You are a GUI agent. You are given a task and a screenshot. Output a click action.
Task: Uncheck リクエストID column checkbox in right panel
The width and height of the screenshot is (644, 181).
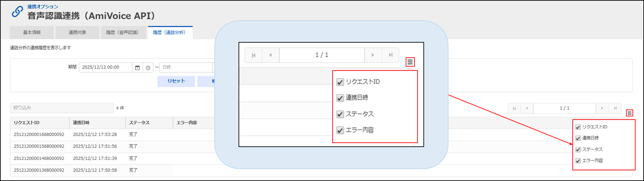point(578,127)
